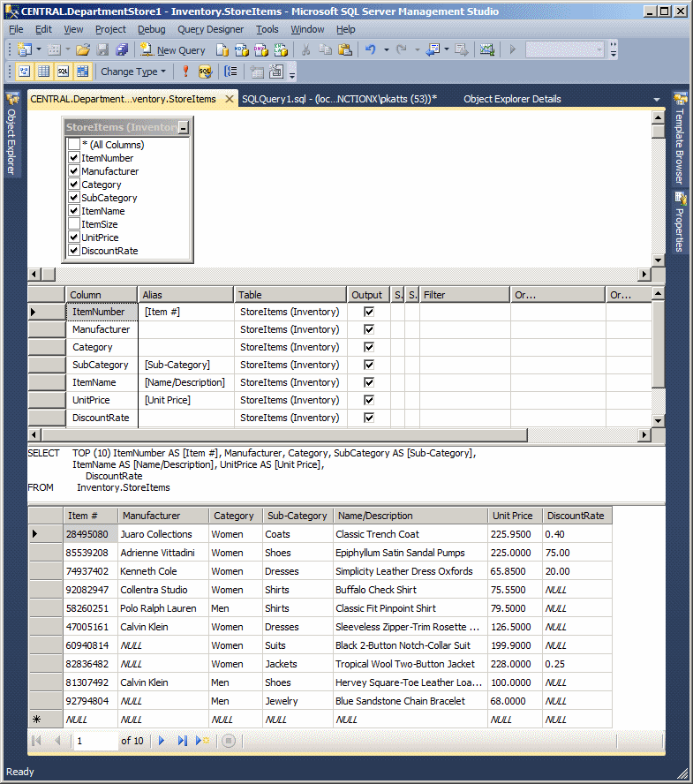Open the Query Designer menu
The width and height of the screenshot is (693, 784).
pyautogui.click(x=210, y=29)
